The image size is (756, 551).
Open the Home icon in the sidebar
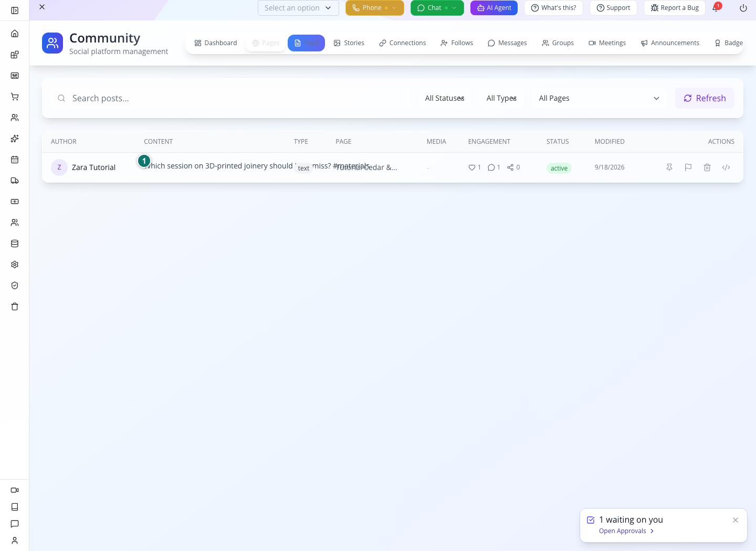coord(15,34)
